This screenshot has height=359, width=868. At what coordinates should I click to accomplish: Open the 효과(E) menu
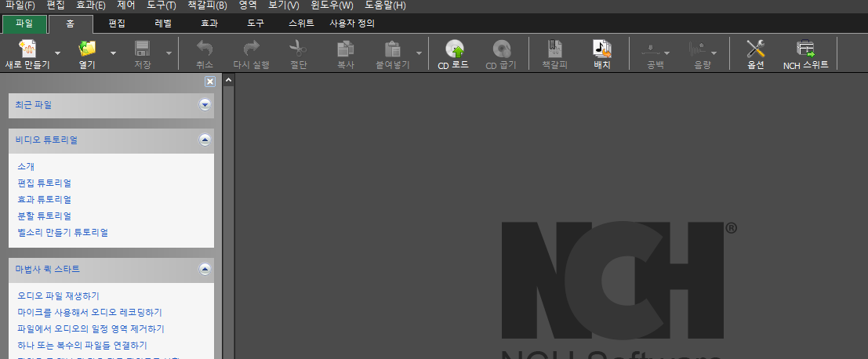tap(91, 5)
